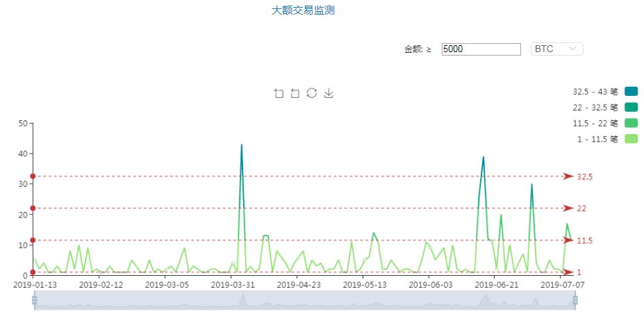Click the left handle of the data zoom slider
Viewport: 644px width, 321px height.
[35, 300]
